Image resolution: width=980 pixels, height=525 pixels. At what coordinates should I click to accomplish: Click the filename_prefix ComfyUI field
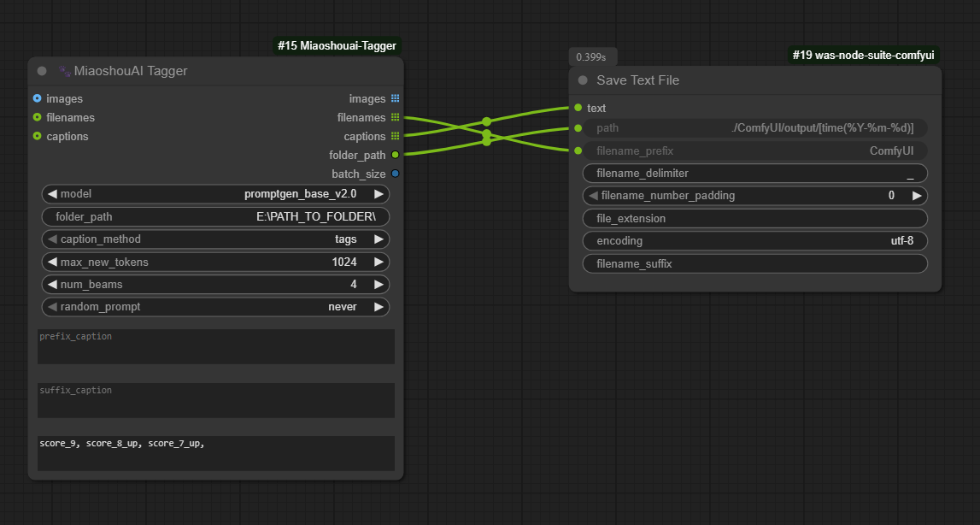point(755,150)
